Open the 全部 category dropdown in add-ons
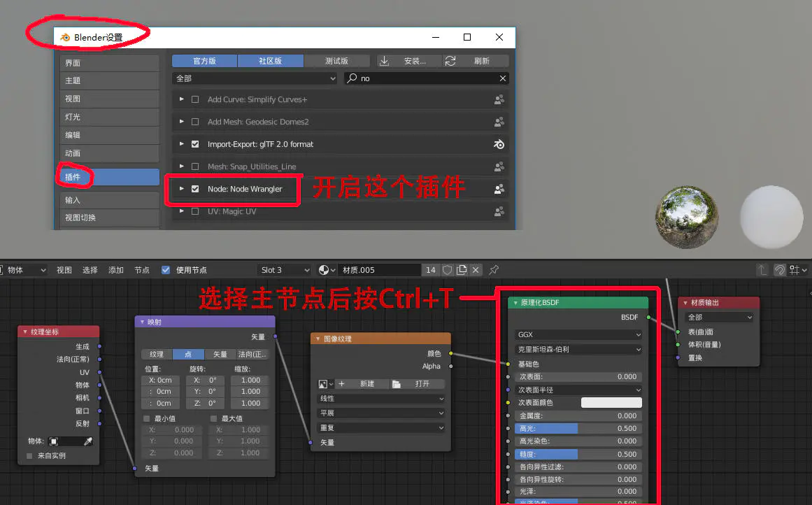812x505 pixels. [x=255, y=78]
